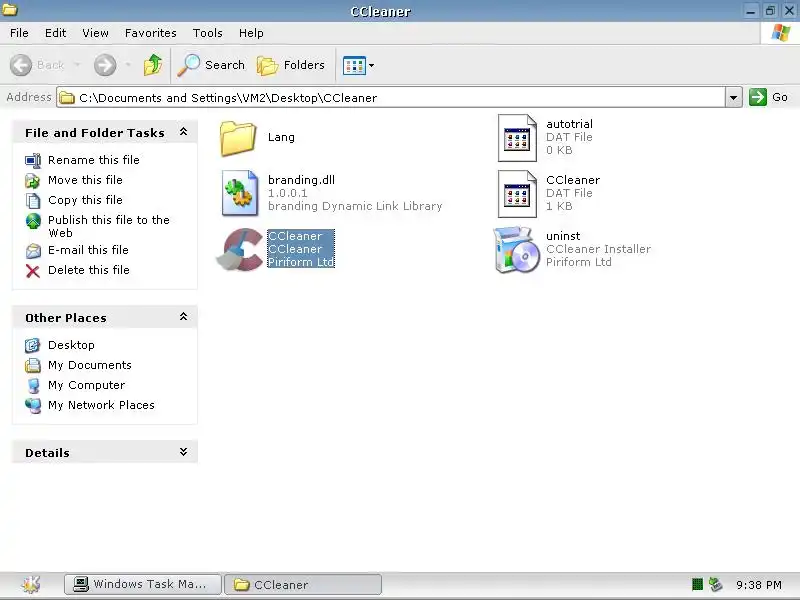The height and width of the screenshot is (600, 800).
Task: Click the autotrial file name
Action: click(569, 124)
